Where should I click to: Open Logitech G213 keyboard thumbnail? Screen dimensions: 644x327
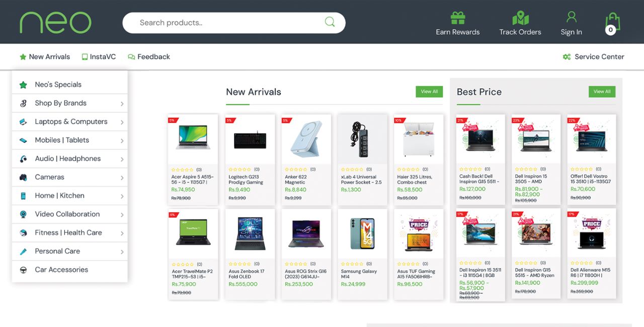click(250, 140)
